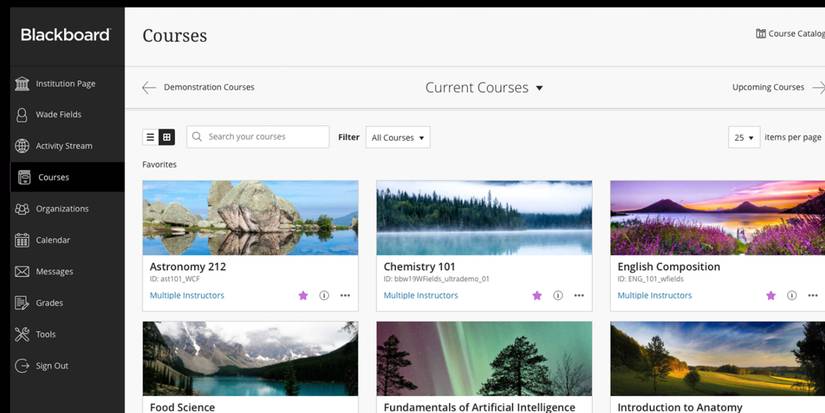Image resolution: width=825 pixels, height=413 pixels.
Task: Click the Course Catalog icon
Action: [x=761, y=34]
